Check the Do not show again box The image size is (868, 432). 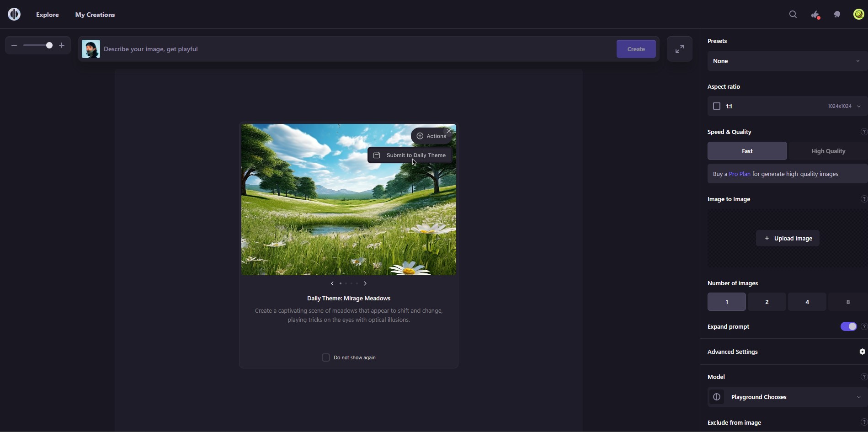tap(326, 357)
